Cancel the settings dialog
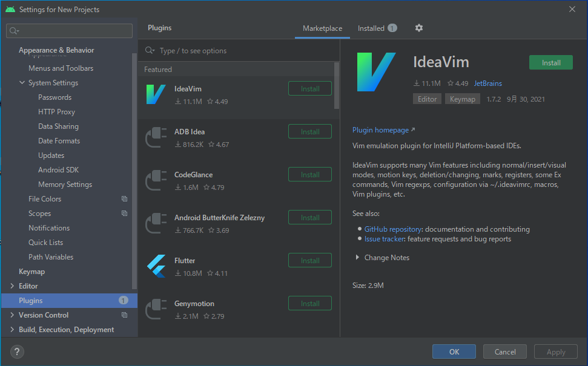The height and width of the screenshot is (366, 588). coord(505,351)
